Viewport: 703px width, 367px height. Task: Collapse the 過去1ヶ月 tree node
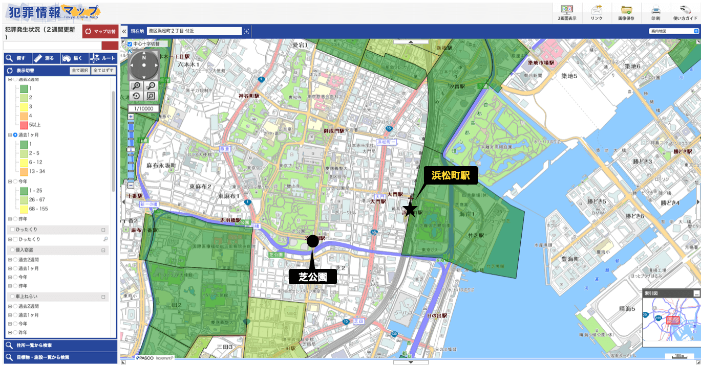(x=10, y=135)
